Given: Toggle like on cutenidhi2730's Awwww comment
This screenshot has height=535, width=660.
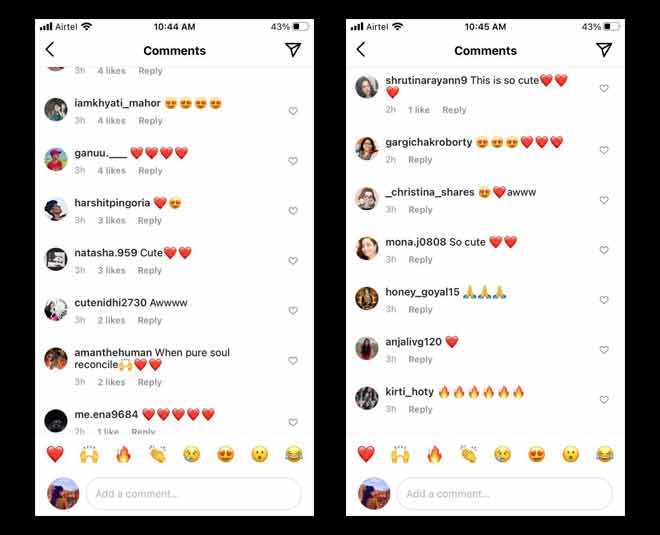Looking at the screenshot, I should pos(293,310).
